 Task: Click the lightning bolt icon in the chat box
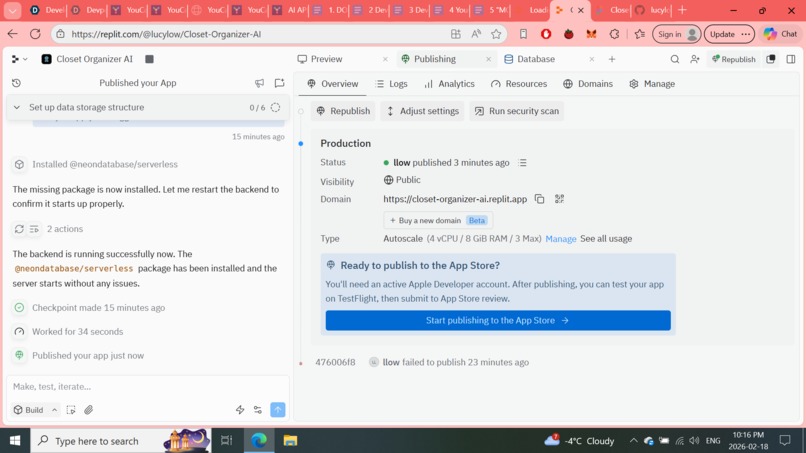coord(240,410)
